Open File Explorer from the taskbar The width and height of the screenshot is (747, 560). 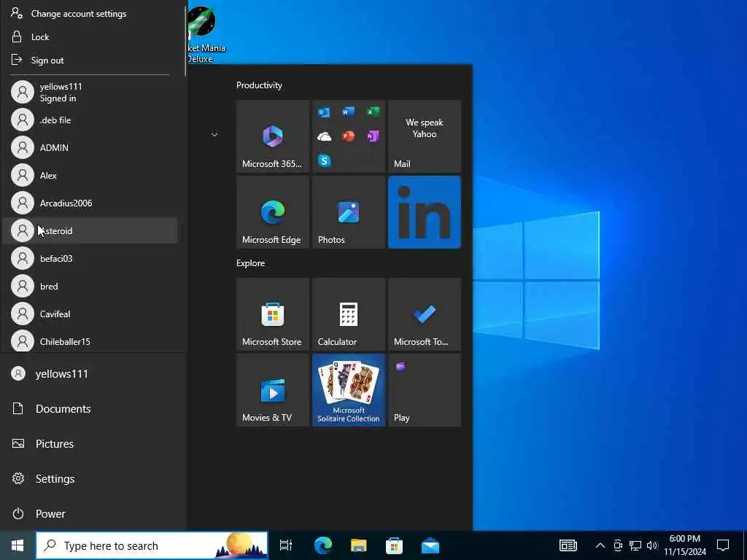[x=359, y=545]
